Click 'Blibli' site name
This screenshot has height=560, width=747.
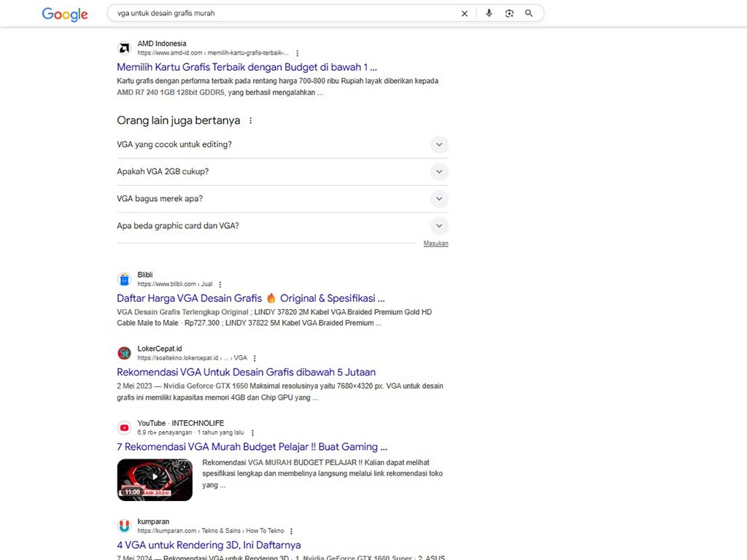pos(145,275)
